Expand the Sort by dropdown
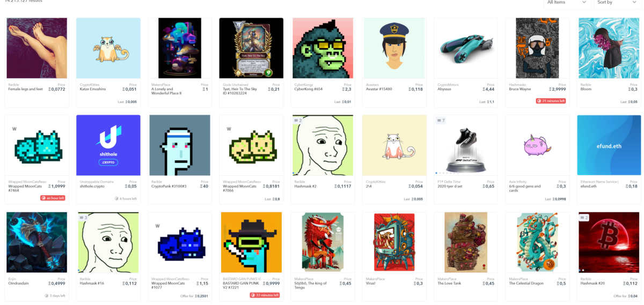 (x=616, y=3)
